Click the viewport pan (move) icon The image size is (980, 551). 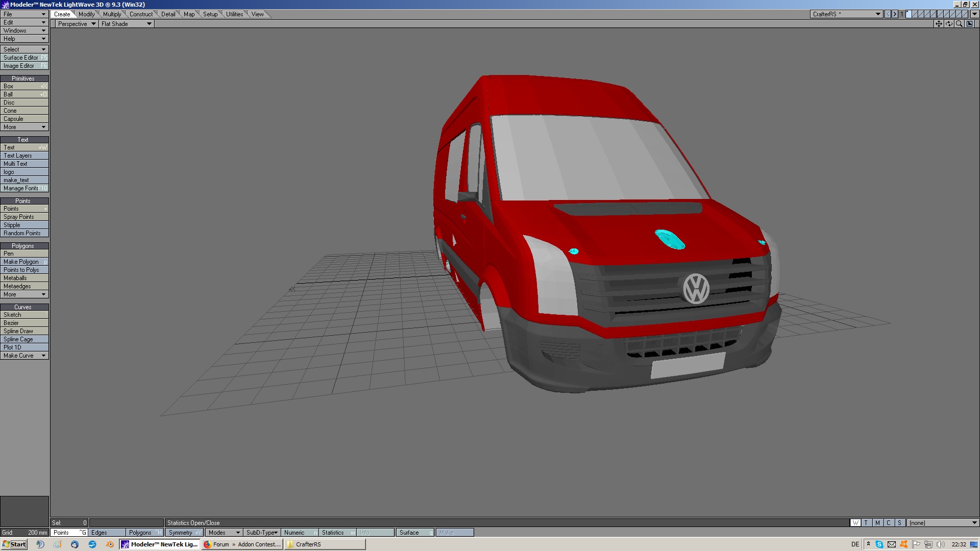pyautogui.click(x=939, y=24)
